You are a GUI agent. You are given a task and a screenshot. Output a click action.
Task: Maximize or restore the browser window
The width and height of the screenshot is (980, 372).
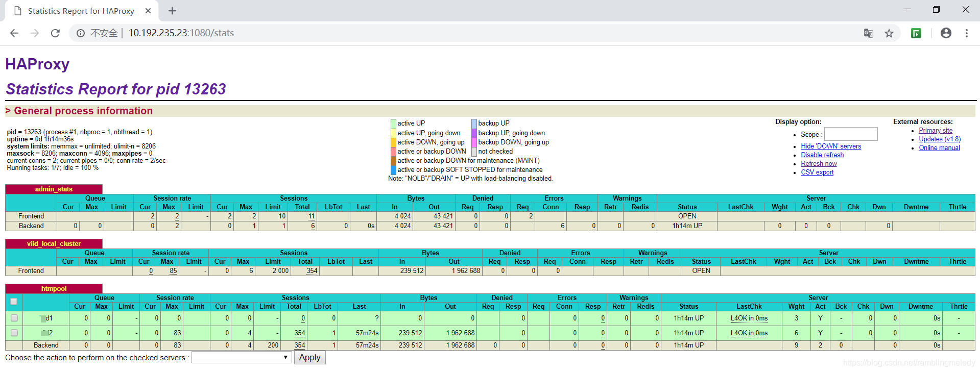pos(936,9)
